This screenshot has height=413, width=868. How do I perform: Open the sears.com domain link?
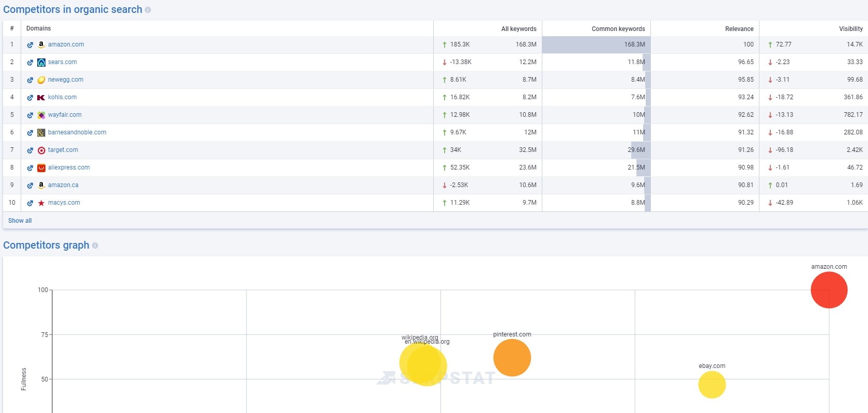click(63, 62)
